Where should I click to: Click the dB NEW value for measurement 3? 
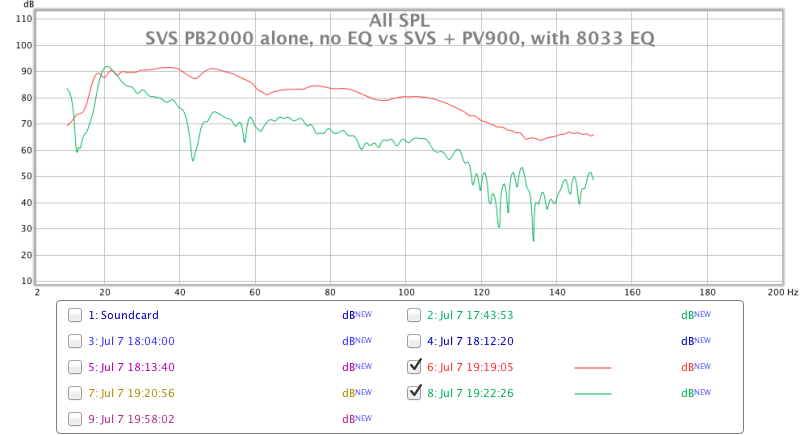(x=357, y=341)
